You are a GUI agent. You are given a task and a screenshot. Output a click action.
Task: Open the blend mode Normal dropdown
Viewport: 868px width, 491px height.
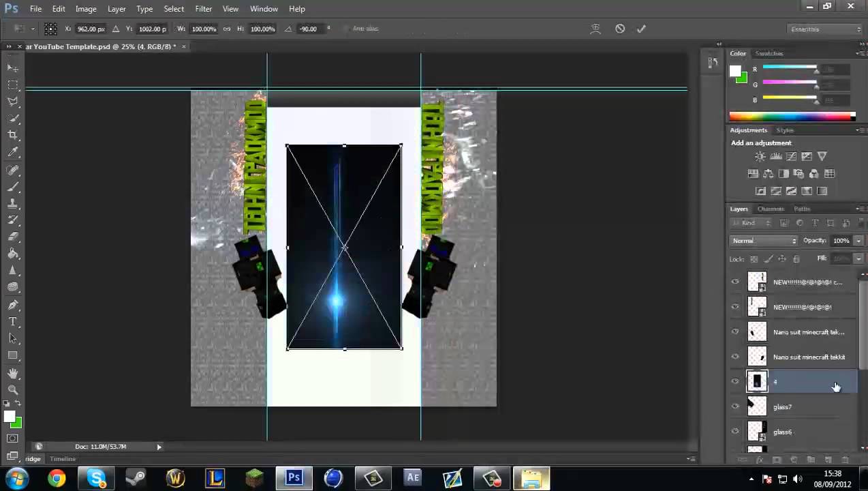tap(764, 241)
